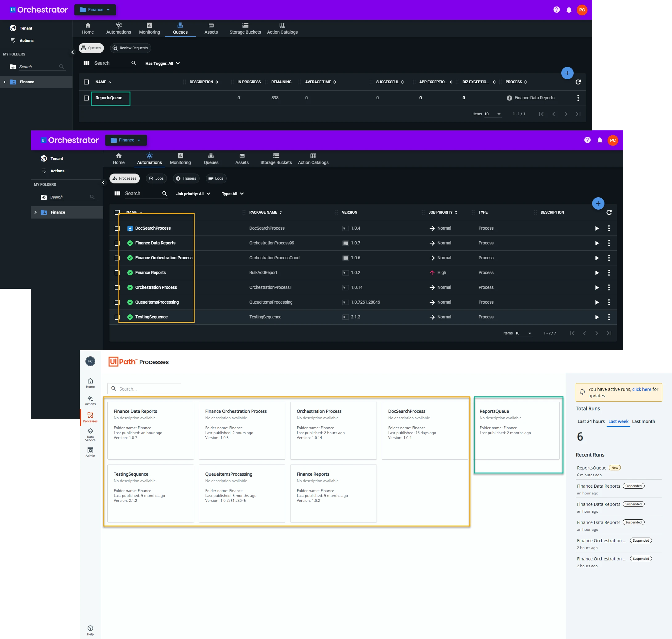
Task: Open the Review Requests view
Action: 130,48
